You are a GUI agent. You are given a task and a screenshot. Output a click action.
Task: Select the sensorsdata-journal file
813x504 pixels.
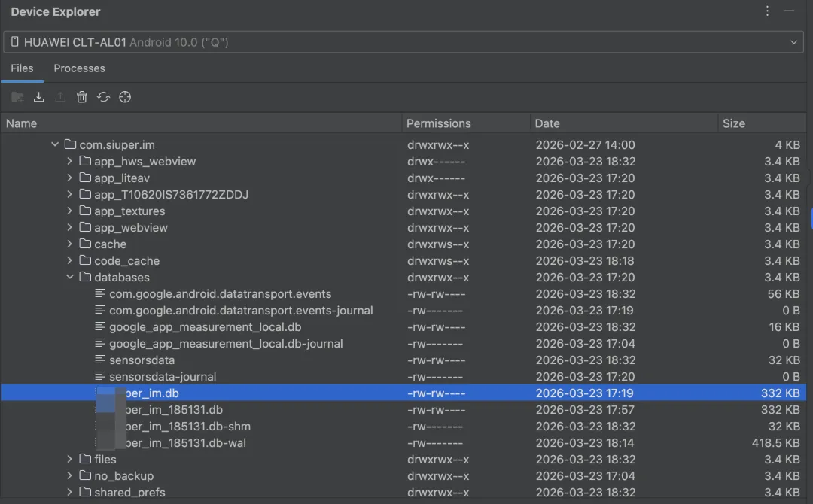point(163,377)
